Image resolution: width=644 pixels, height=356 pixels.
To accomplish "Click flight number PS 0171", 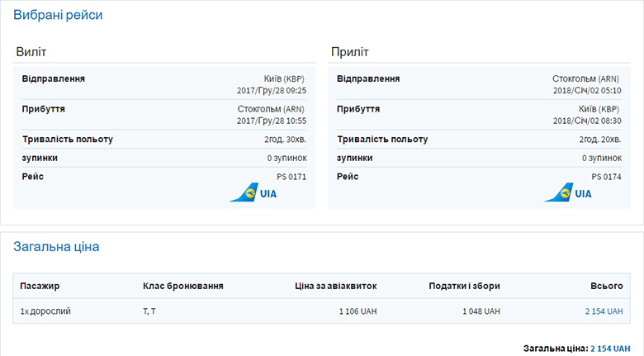I will 291,177.
